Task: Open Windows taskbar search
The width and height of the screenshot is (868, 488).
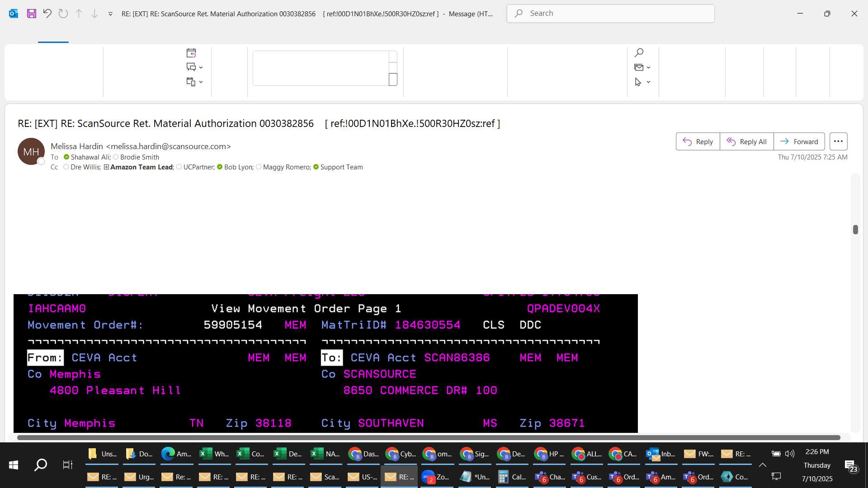Action: click(x=41, y=465)
